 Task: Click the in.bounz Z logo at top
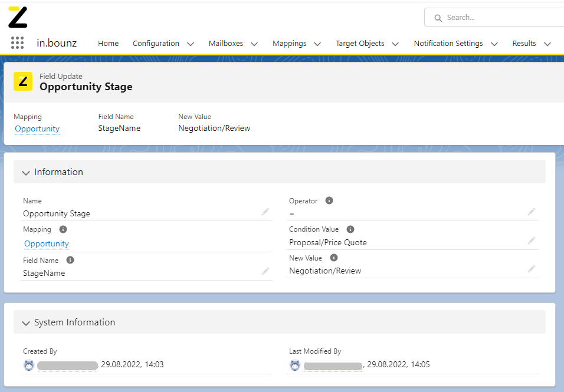(x=18, y=17)
